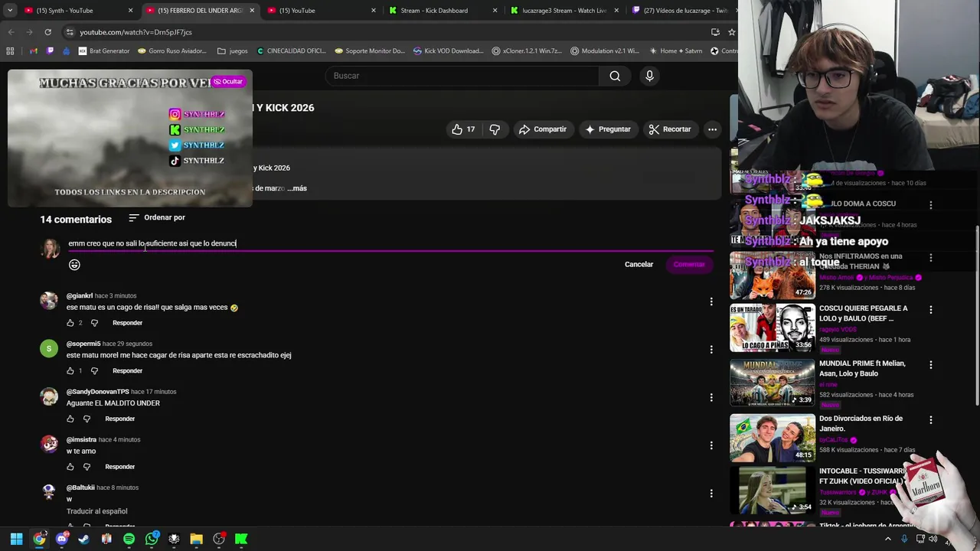Show hidden system tray icons
The image size is (980, 551).
888,539
